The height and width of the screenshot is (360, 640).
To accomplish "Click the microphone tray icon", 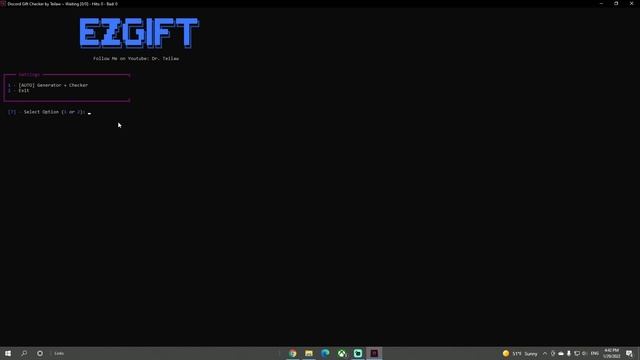I will 569,353.
